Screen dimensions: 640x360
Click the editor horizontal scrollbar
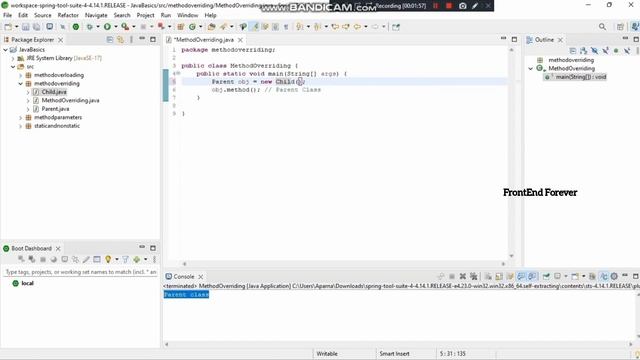[x=344, y=264]
